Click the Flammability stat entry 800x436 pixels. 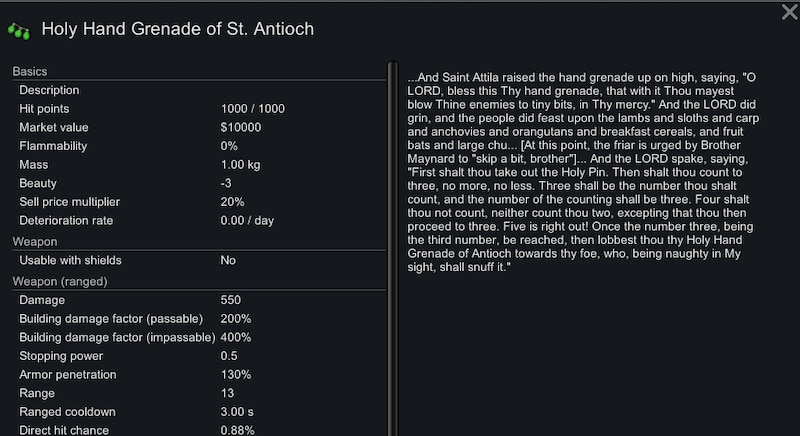(x=199, y=146)
